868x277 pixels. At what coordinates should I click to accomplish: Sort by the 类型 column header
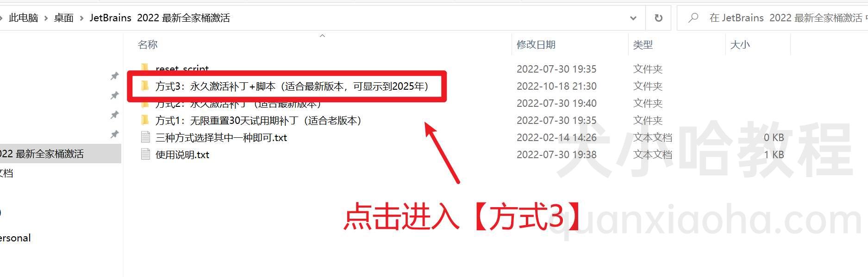coord(643,44)
